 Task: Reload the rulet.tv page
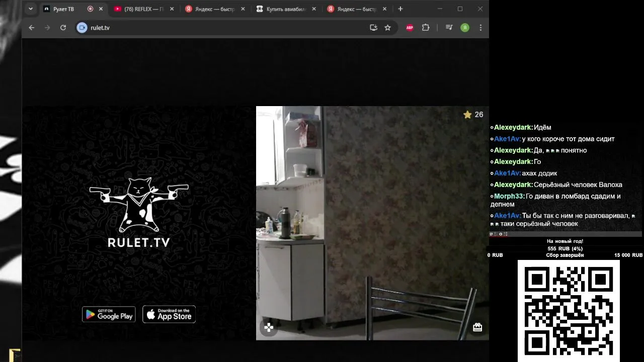coord(63,28)
